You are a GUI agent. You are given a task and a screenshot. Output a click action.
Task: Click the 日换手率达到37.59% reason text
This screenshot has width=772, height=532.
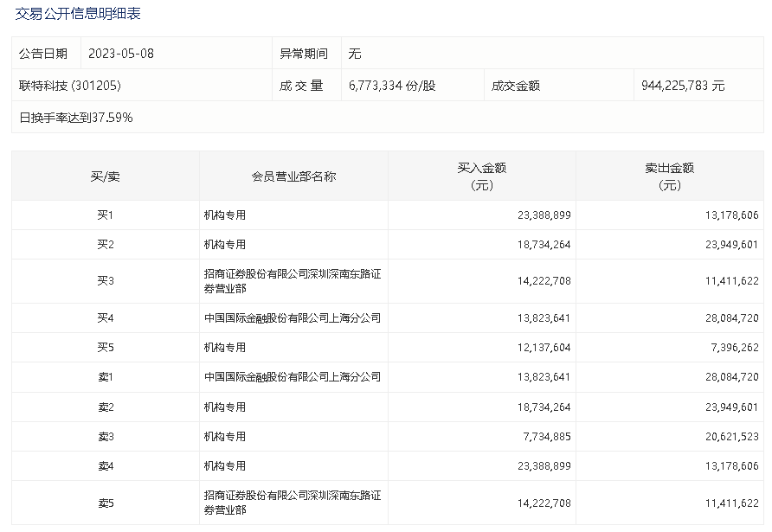(76, 117)
